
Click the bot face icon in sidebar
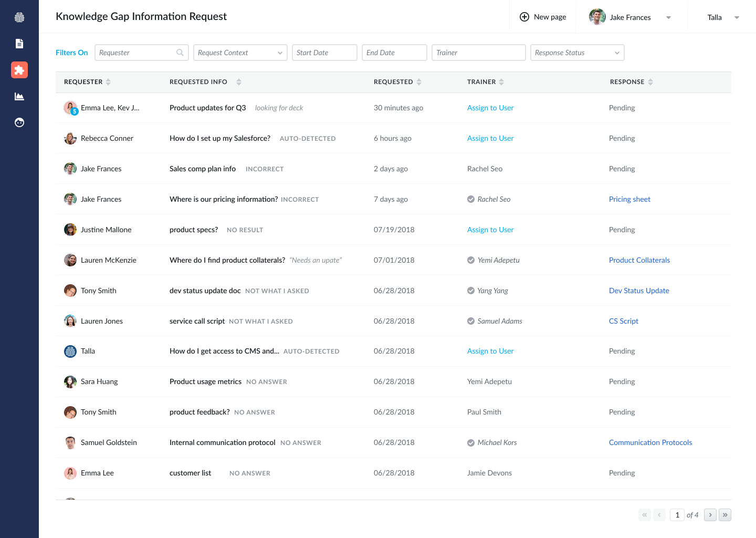point(19,122)
